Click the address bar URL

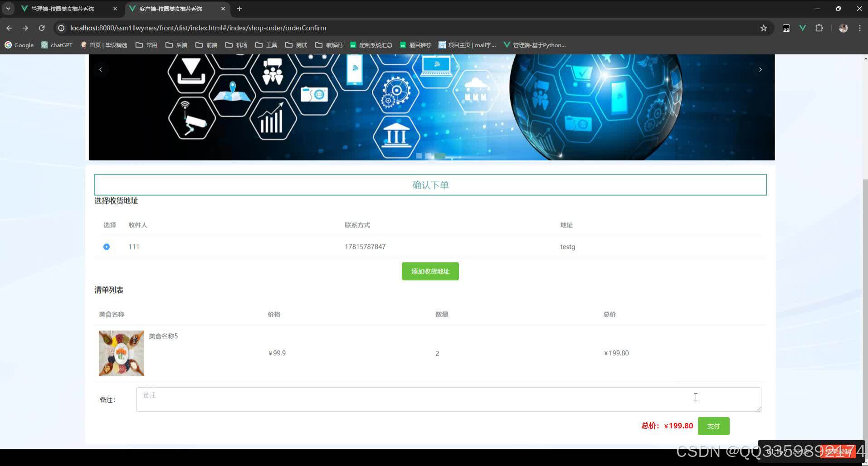[x=198, y=28]
